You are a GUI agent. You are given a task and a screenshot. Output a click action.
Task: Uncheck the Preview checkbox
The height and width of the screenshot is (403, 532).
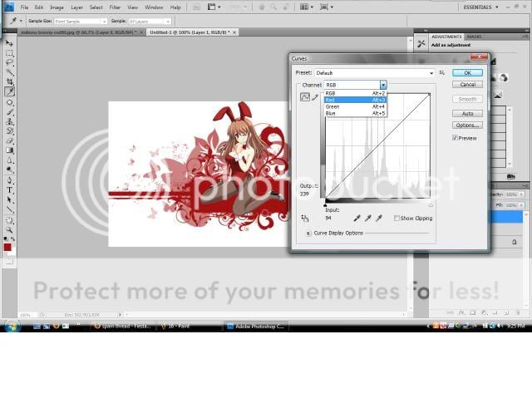click(455, 138)
